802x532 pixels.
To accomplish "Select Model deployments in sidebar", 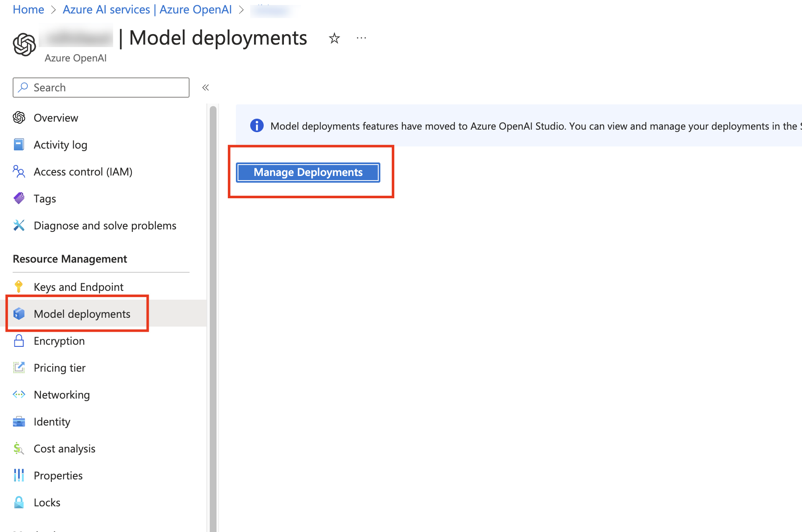I will (x=82, y=314).
